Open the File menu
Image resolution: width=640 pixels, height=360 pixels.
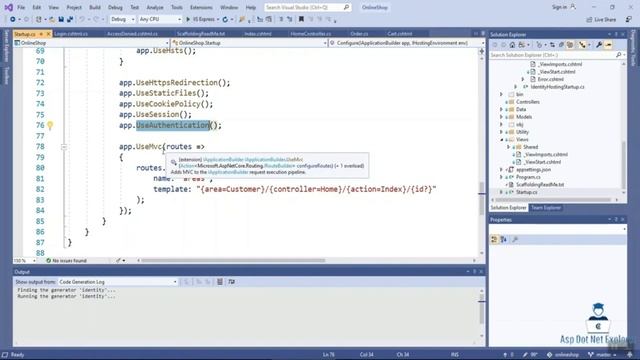coord(21,7)
